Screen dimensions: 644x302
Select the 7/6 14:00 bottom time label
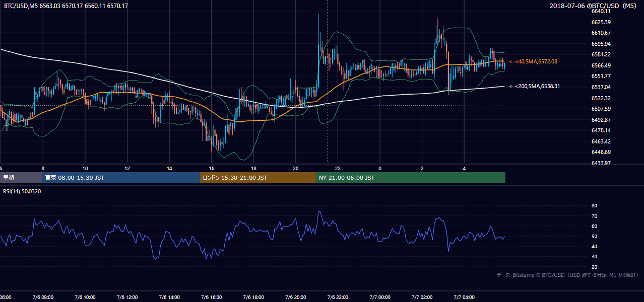click(170, 297)
